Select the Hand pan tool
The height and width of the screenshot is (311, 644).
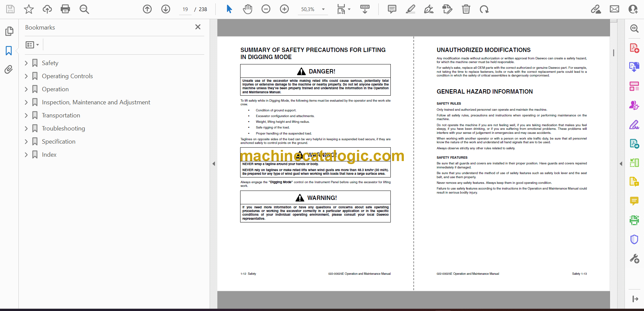click(248, 9)
